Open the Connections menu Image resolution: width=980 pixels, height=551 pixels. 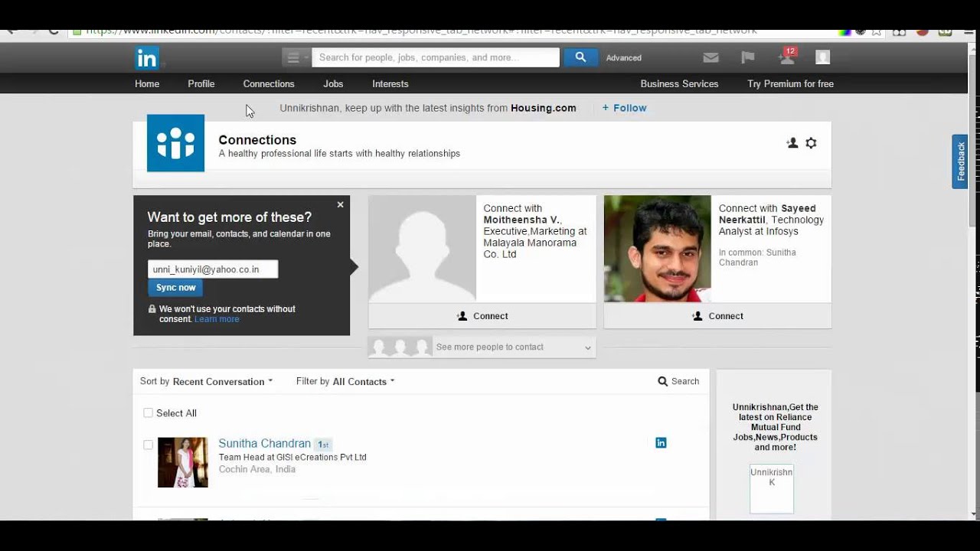point(269,84)
